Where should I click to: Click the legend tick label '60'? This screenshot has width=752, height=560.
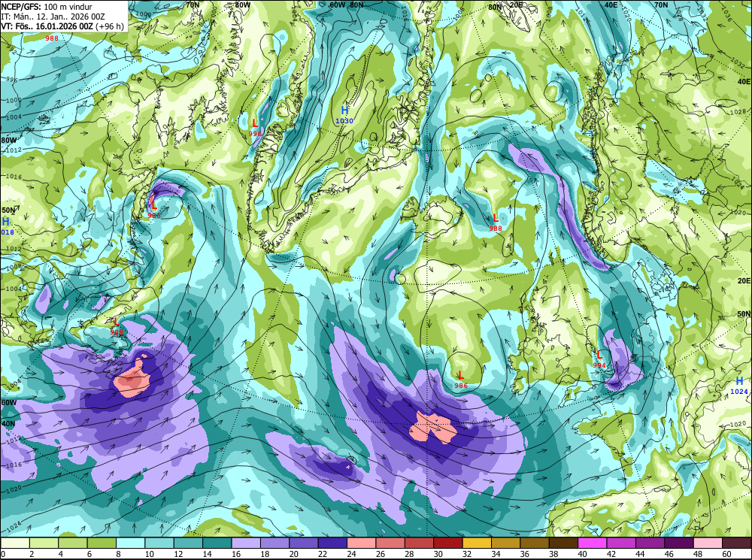click(727, 554)
